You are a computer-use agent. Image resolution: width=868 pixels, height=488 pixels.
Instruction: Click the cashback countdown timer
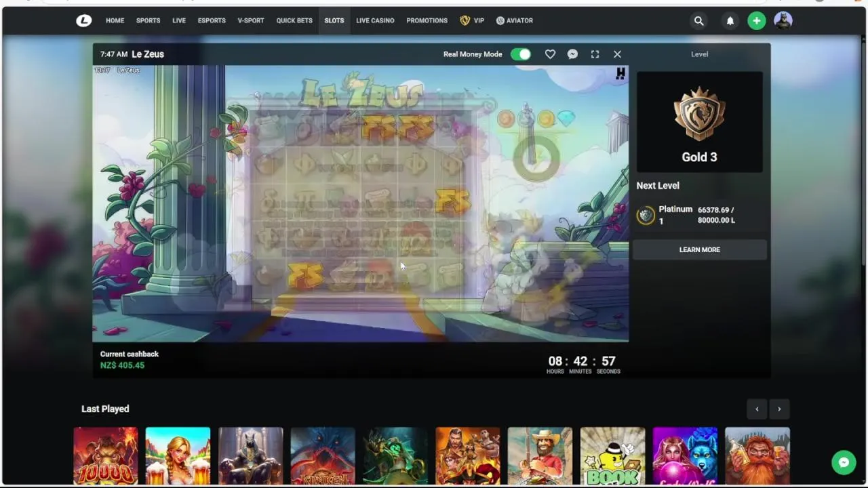pyautogui.click(x=583, y=365)
